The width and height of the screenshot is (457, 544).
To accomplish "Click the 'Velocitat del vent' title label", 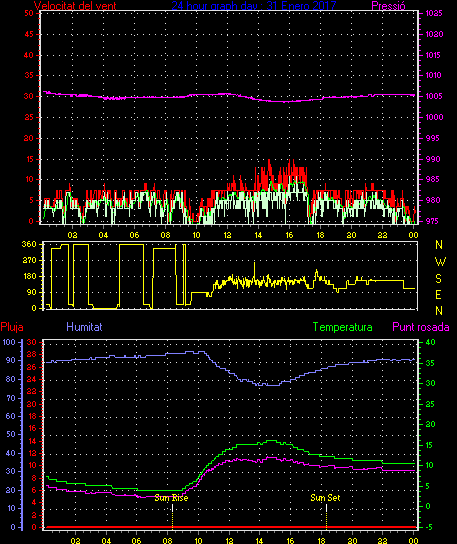I will tap(75, 6).
